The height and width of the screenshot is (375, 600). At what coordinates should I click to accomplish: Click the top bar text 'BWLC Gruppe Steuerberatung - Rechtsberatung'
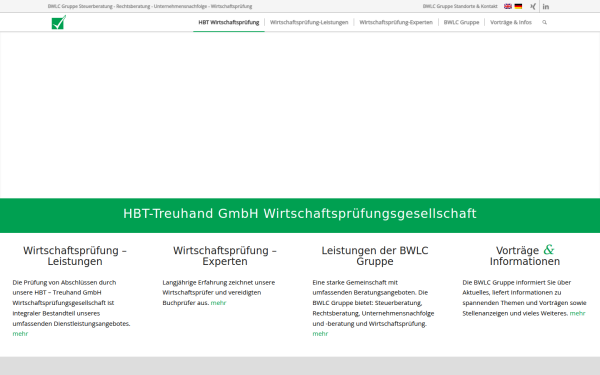click(99, 6)
